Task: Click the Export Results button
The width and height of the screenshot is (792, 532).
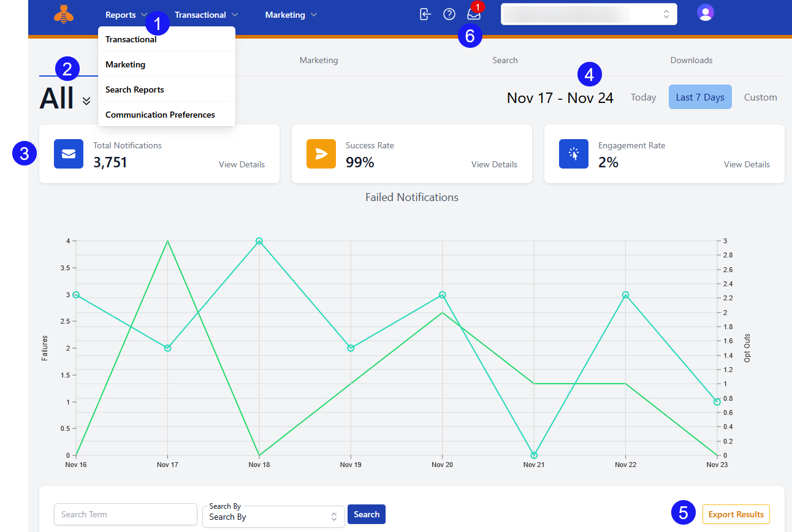Action: click(x=736, y=514)
